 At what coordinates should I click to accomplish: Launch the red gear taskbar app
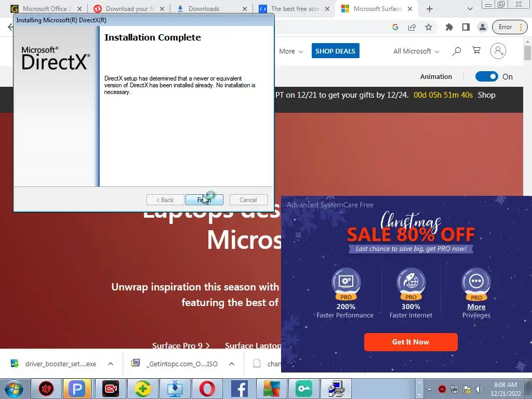pyautogui.click(x=46, y=389)
